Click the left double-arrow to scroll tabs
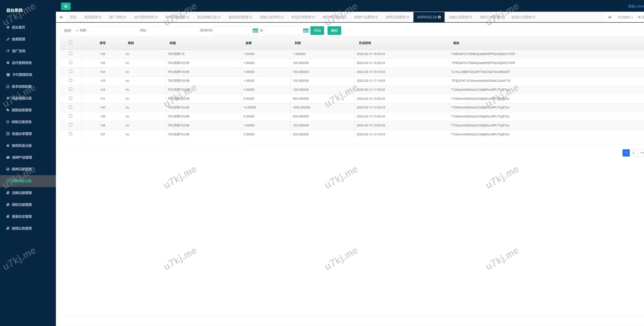Viewport: 644px width, 326px height. pyautogui.click(x=61, y=17)
